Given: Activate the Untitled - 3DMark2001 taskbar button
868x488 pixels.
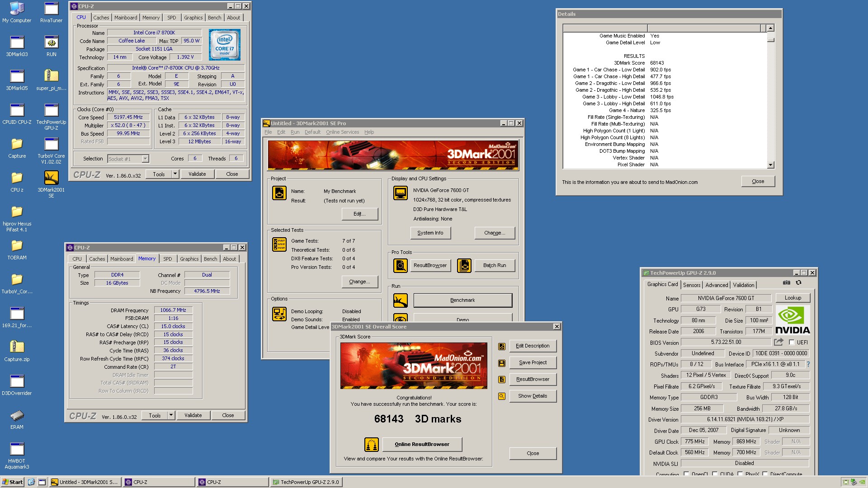Looking at the screenshot, I should coord(85,482).
